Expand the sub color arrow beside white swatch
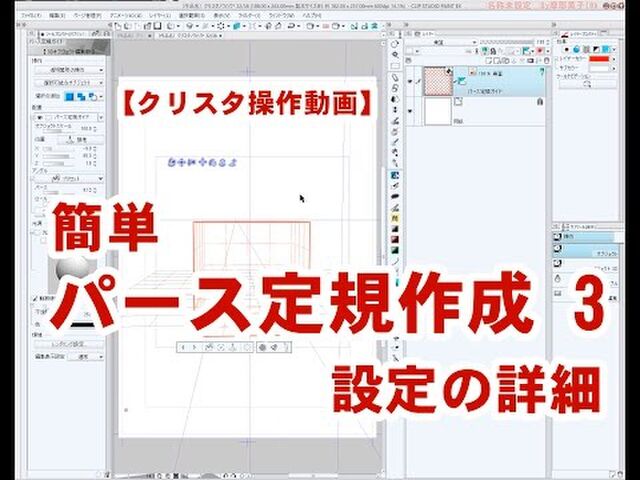The image size is (640, 480). [615, 69]
